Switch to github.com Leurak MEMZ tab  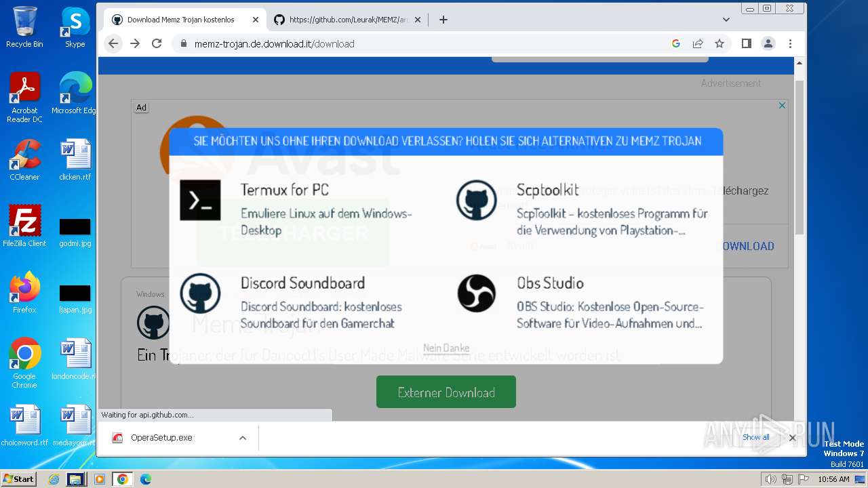pos(349,20)
